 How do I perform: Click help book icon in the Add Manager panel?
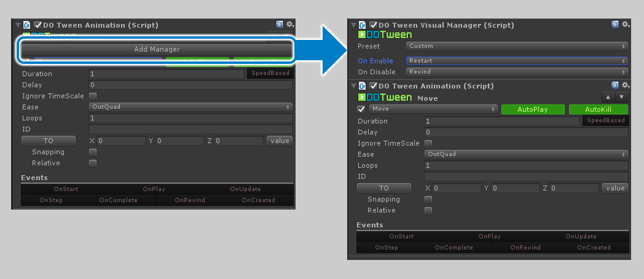pos(280,25)
